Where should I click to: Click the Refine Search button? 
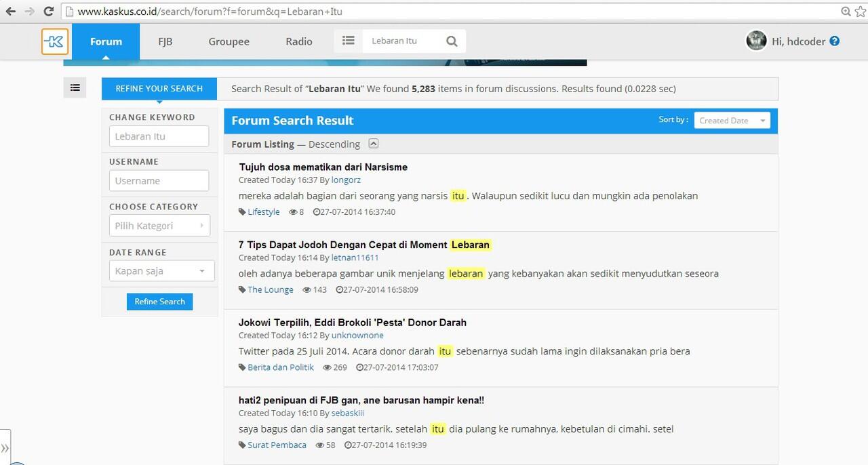tap(159, 302)
